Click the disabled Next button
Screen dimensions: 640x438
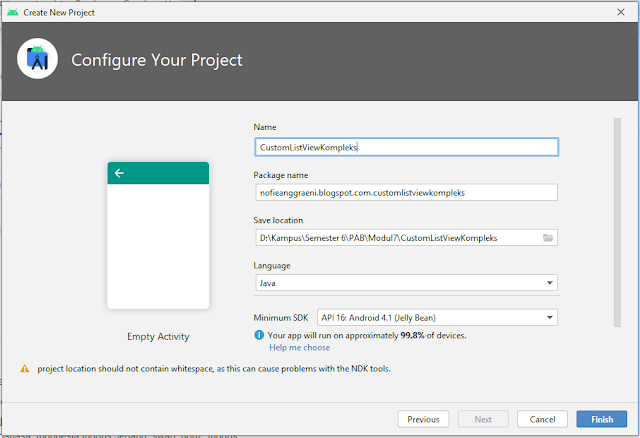click(483, 419)
